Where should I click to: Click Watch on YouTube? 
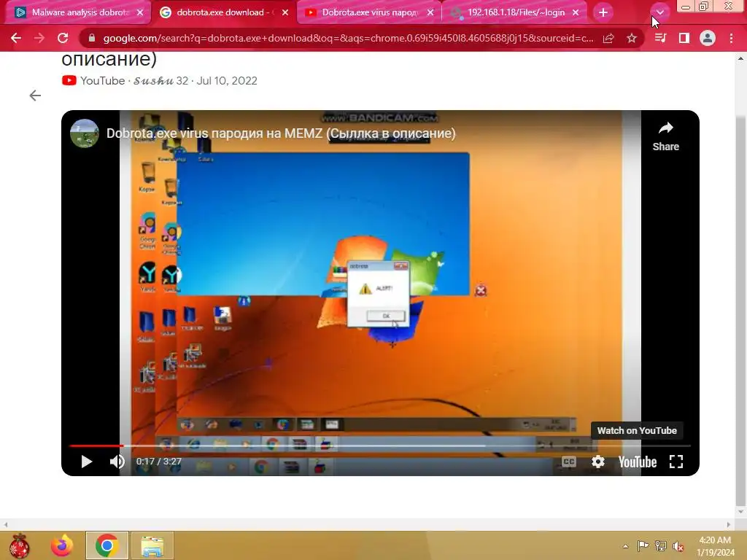click(x=637, y=430)
